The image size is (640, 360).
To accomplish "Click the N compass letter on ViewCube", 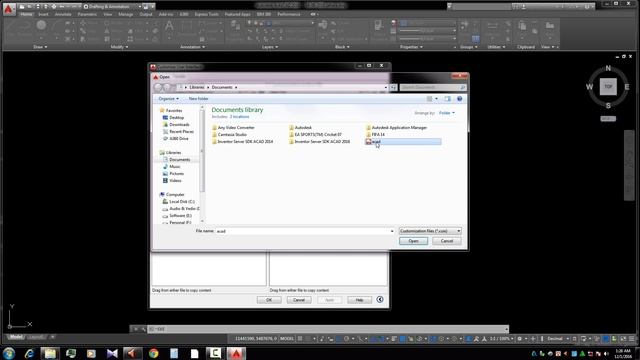I will pos(608,69).
